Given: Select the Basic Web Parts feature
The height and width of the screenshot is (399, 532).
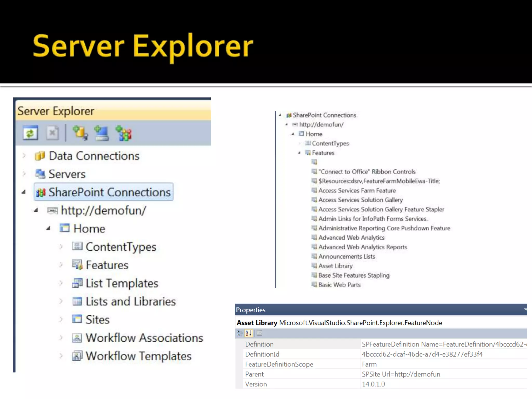Looking at the screenshot, I should [x=340, y=285].
